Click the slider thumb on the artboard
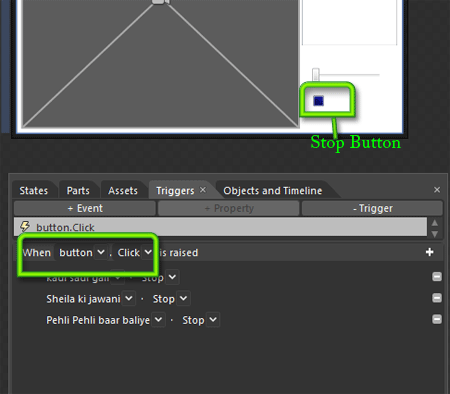This screenshot has height=394, width=450. pyautogui.click(x=316, y=74)
